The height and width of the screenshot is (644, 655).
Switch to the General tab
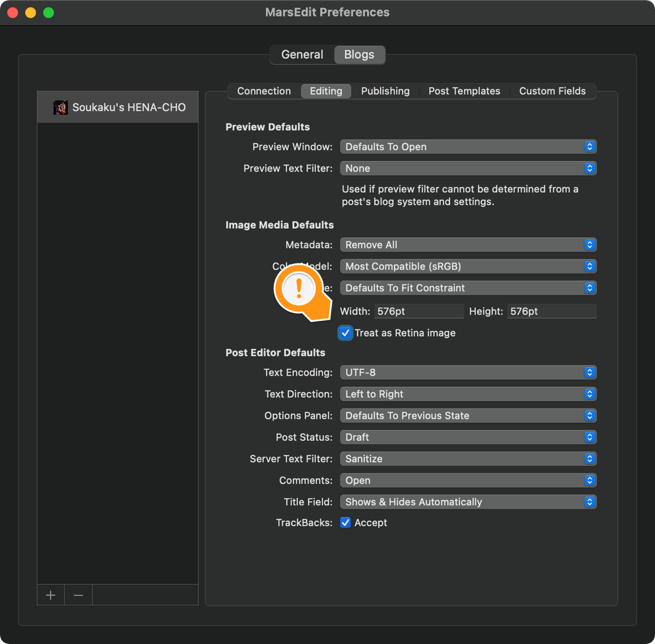click(x=302, y=55)
